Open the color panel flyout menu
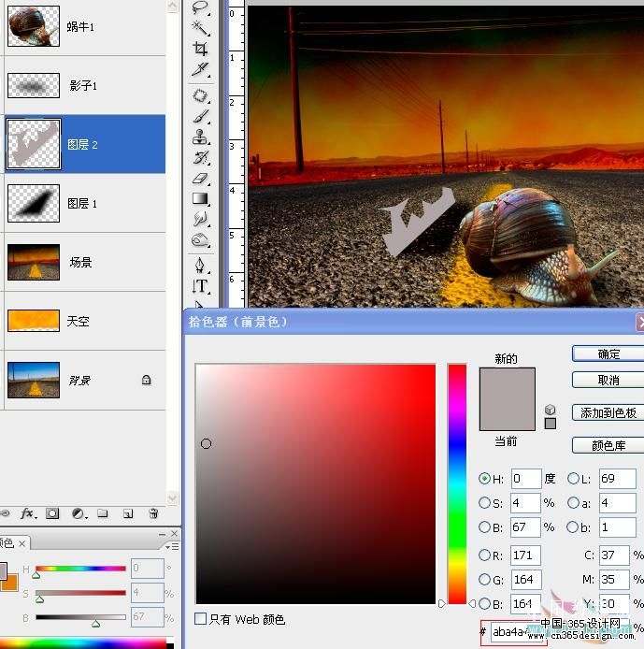Image resolution: width=644 pixels, height=649 pixels. pyautogui.click(x=172, y=547)
